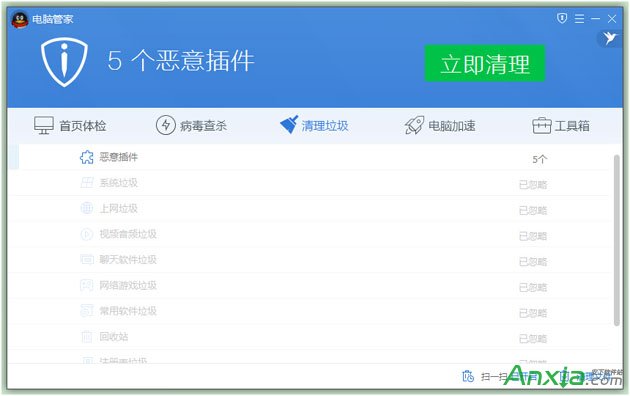Image resolution: width=630 pixels, height=396 pixels.
Task: Click the bird icon below window controls
Action: click(x=610, y=38)
